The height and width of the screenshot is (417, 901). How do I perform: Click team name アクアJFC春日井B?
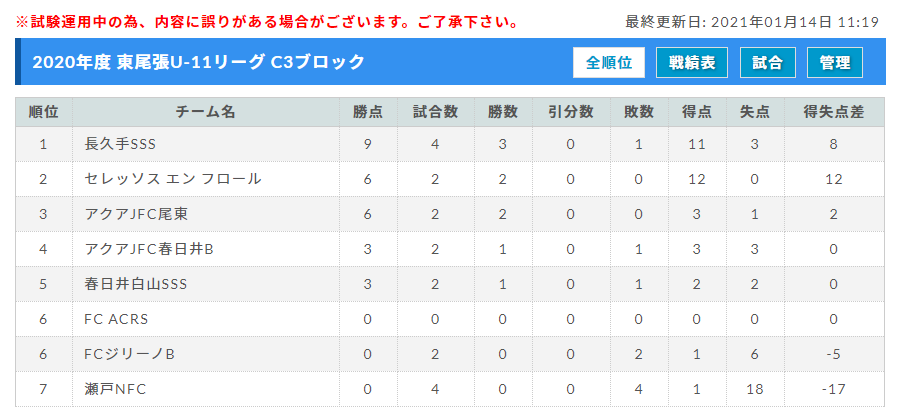(x=149, y=249)
